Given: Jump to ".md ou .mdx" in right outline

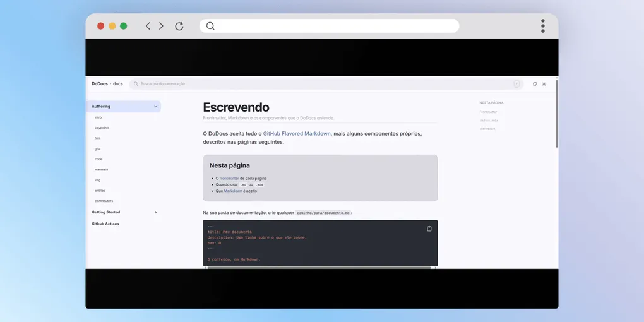Looking at the screenshot, I should 489,121.
